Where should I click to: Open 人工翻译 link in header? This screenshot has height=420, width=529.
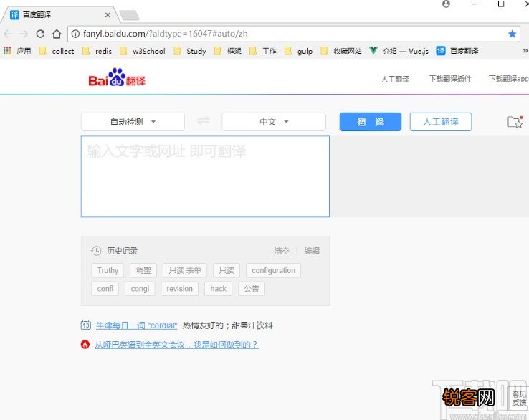point(395,79)
